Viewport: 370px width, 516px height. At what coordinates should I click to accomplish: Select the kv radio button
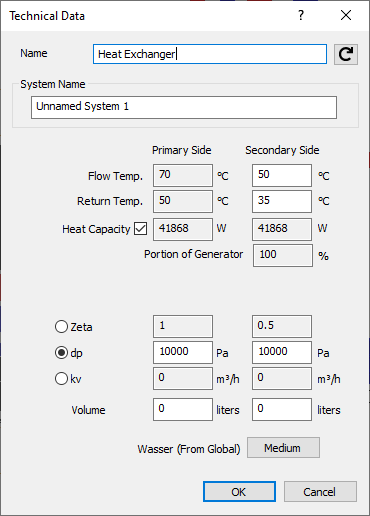coord(61,379)
